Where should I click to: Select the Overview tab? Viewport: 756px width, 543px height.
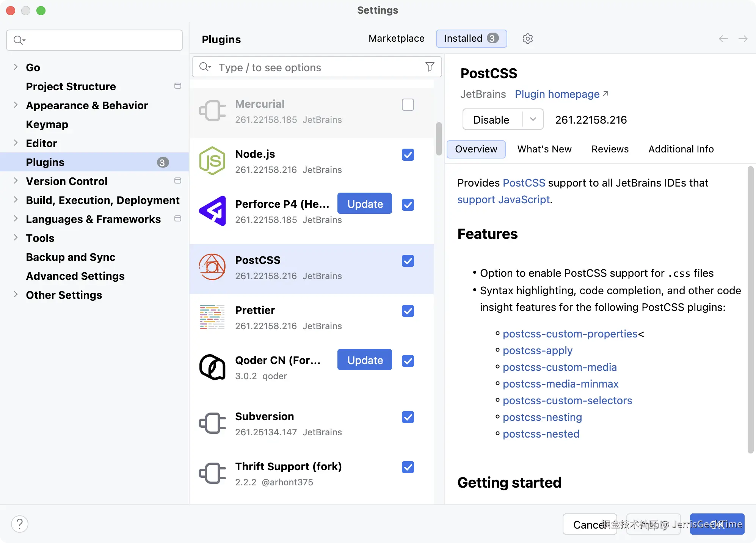[476, 149]
